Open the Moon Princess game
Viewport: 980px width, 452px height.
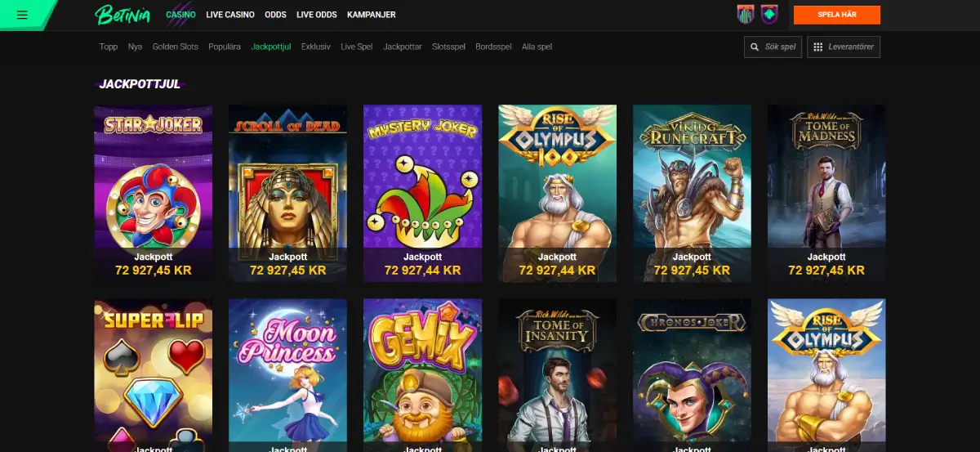(x=287, y=375)
